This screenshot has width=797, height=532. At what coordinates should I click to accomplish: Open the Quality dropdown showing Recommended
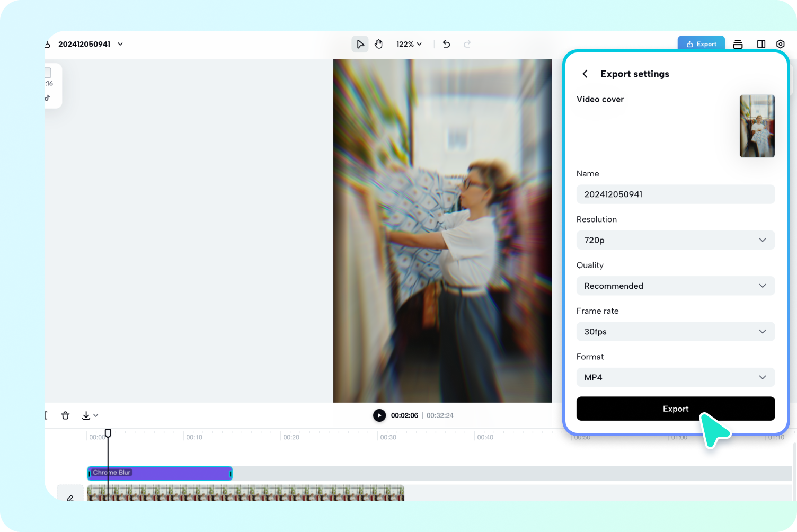coord(676,286)
